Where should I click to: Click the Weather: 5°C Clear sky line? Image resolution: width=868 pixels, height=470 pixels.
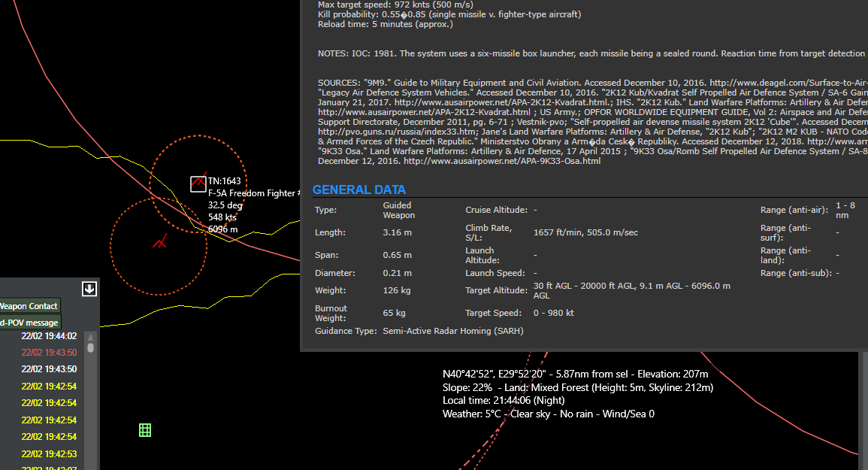click(548, 414)
